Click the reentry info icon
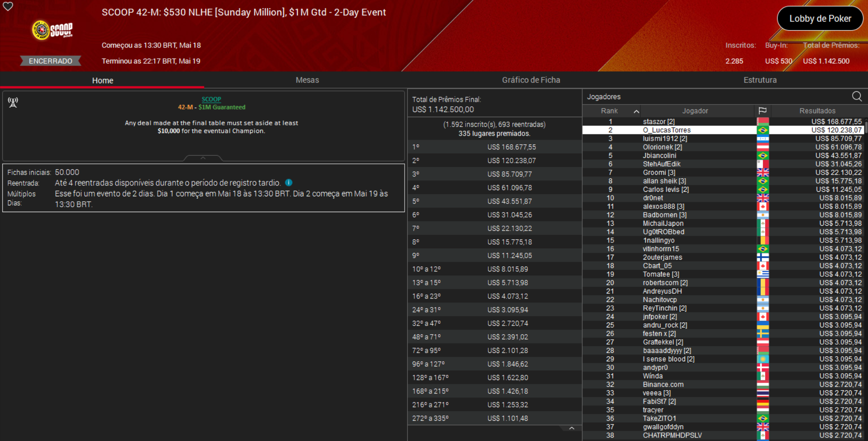 (x=289, y=183)
